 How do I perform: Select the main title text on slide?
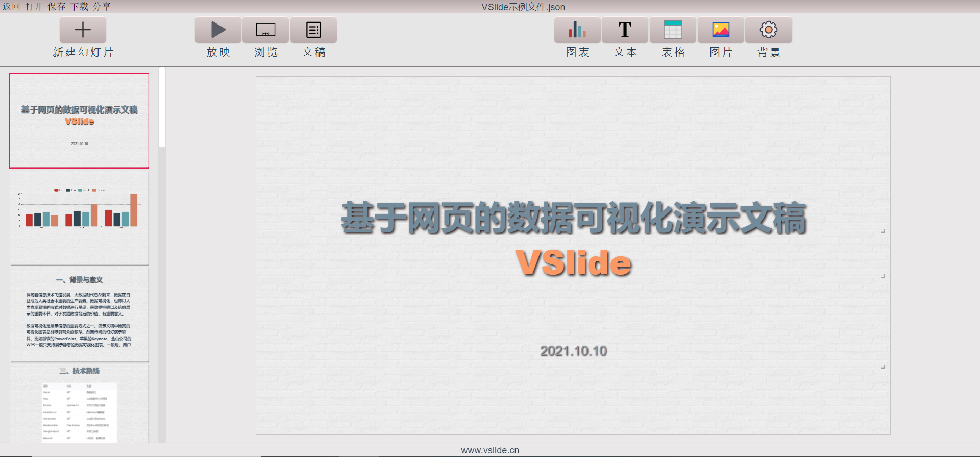coord(574,218)
